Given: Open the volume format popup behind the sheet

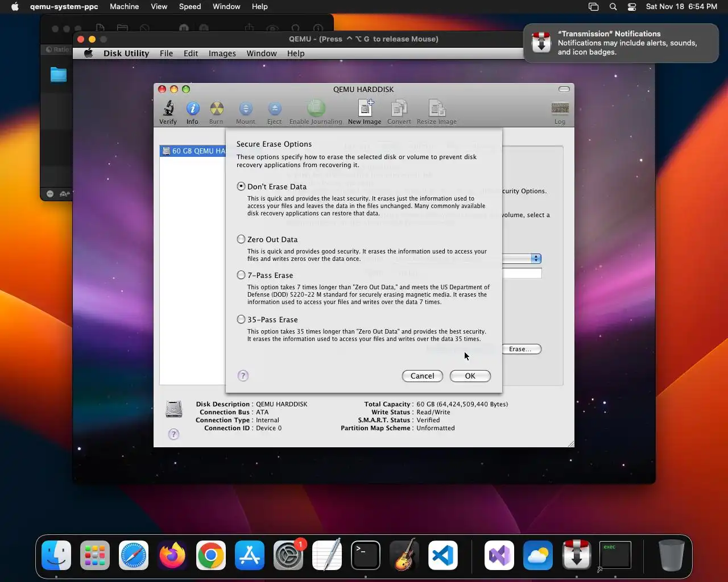Looking at the screenshot, I should tap(522, 259).
